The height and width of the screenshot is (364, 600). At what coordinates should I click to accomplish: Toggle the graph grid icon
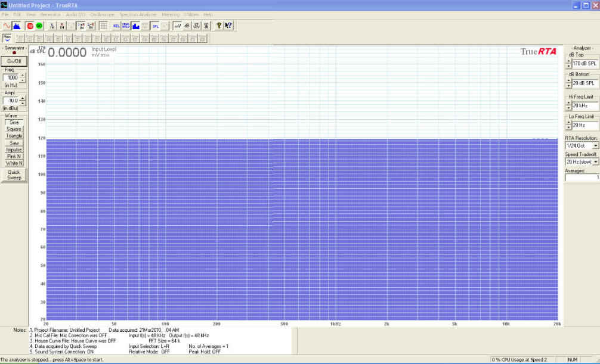coord(103,26)
